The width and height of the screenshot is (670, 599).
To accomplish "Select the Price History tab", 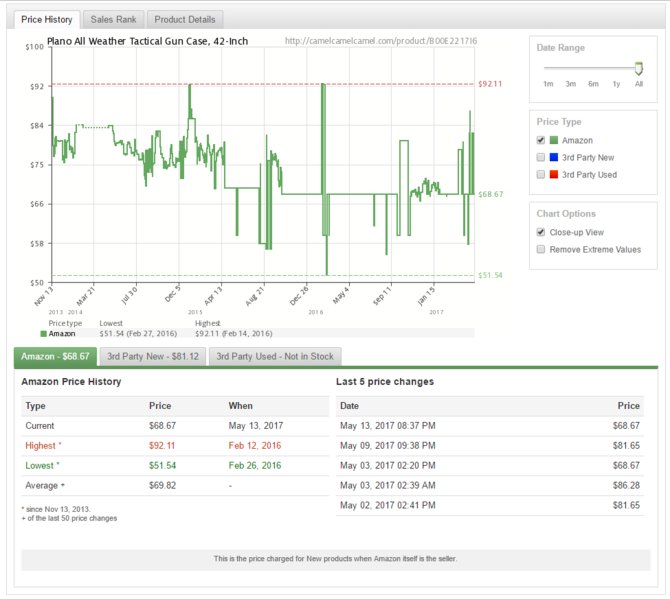I will 47,20.
